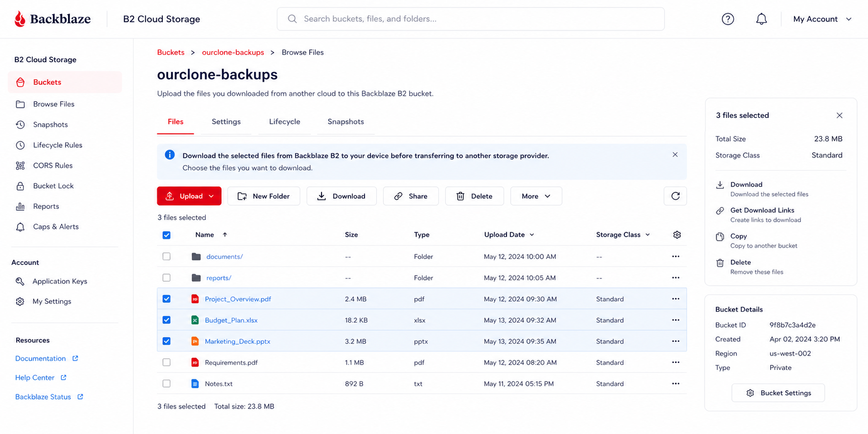868x434 pixels.
Task: Follow the ourclone-backups breadcrumb link
Action: (x=233, y=52)
